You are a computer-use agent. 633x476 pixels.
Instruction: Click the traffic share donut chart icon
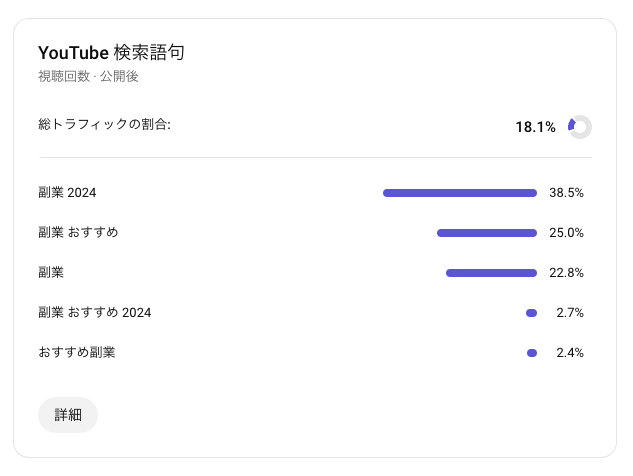(x=580, y=127)
